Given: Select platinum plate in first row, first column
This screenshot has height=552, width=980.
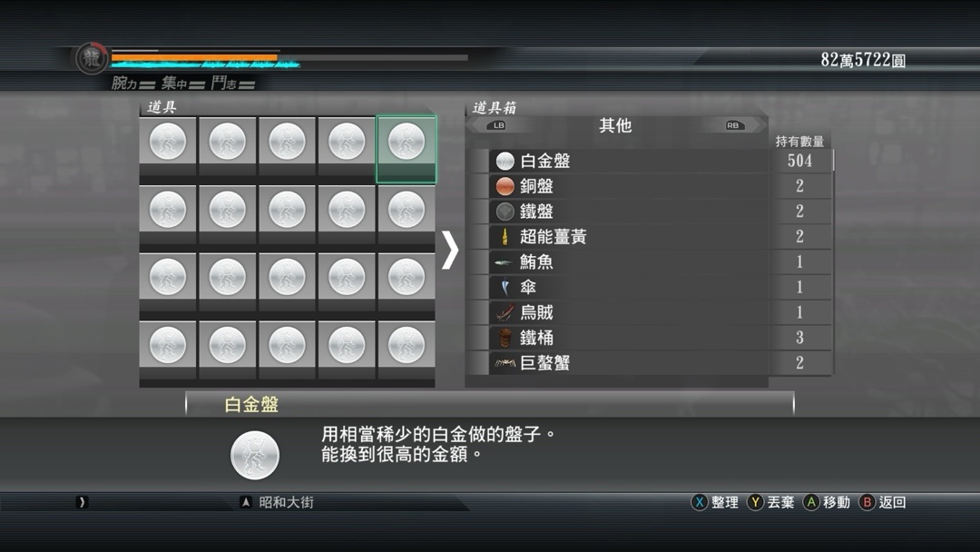Looking at the screenshot, I should [168, 142].
